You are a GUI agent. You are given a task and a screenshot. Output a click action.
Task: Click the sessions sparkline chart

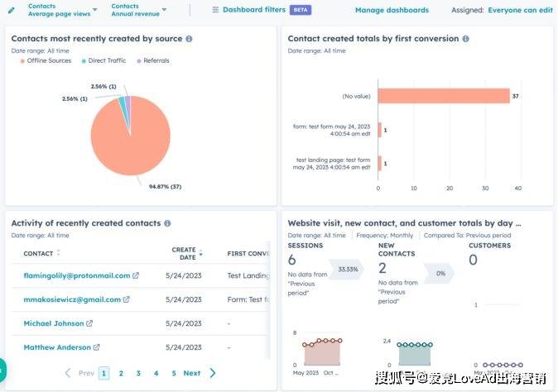322,351
